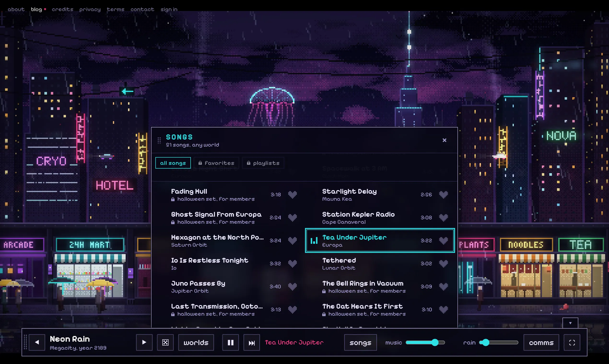This screenshot has height=364, width=609.
Task: Favorite Station Kepler Radio
Action: click(444, 218)
